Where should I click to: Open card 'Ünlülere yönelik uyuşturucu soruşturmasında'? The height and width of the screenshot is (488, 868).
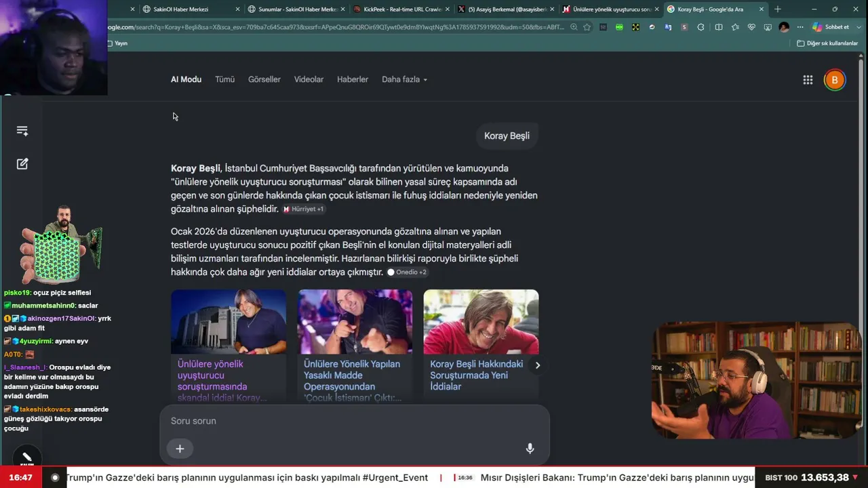[x=229, y=380]
